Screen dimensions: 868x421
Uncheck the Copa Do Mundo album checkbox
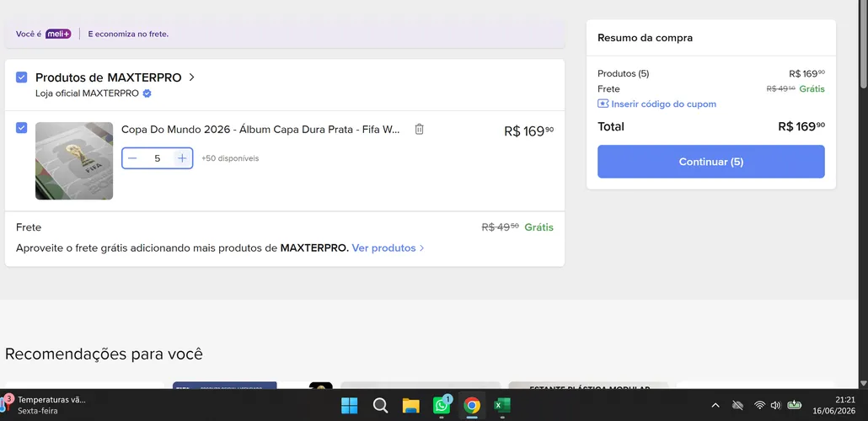[22, 128]
